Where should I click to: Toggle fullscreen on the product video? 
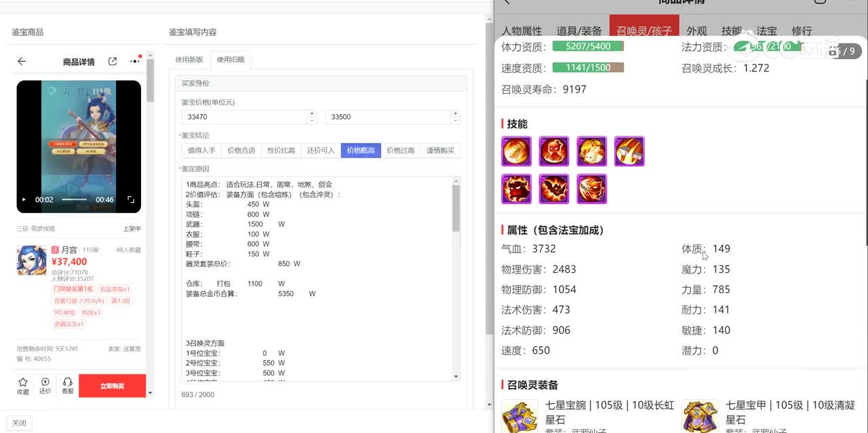131,200
